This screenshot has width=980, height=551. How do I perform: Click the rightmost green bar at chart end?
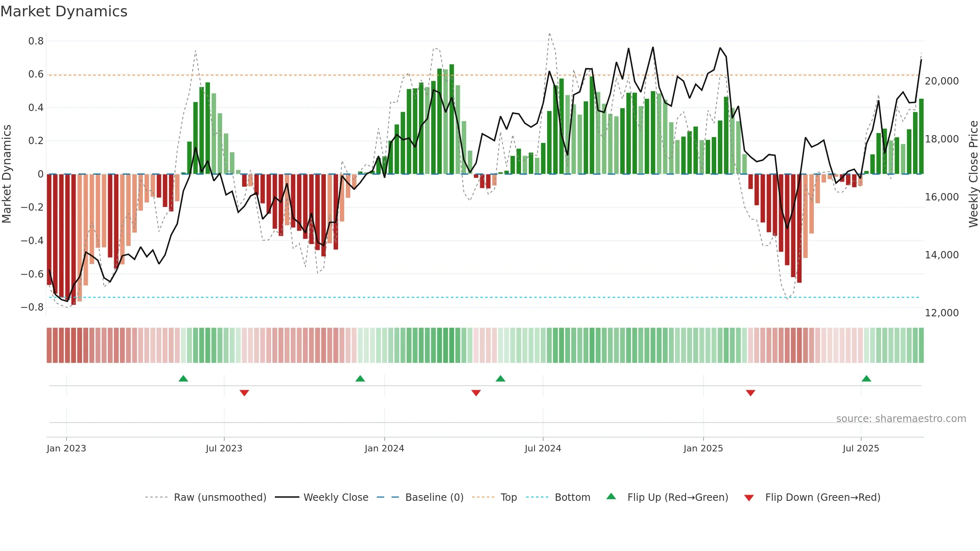[921, 136]
